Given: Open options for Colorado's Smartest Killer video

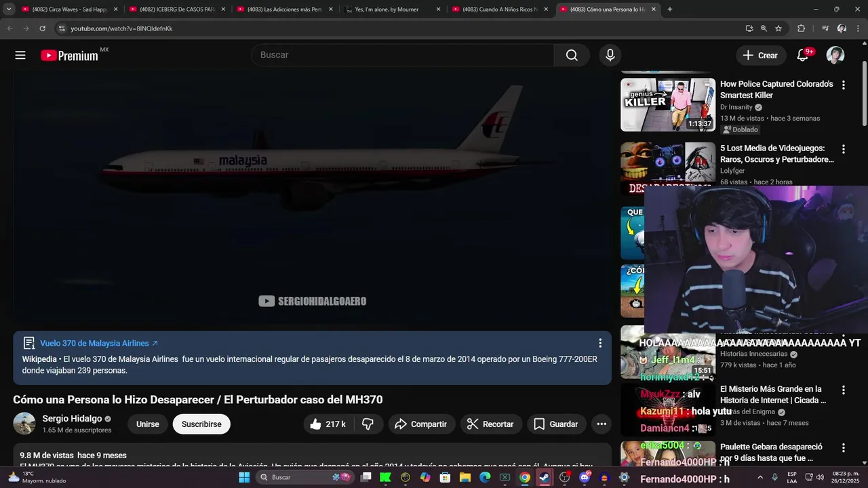Looking at the screenshot, I should 844,85.
